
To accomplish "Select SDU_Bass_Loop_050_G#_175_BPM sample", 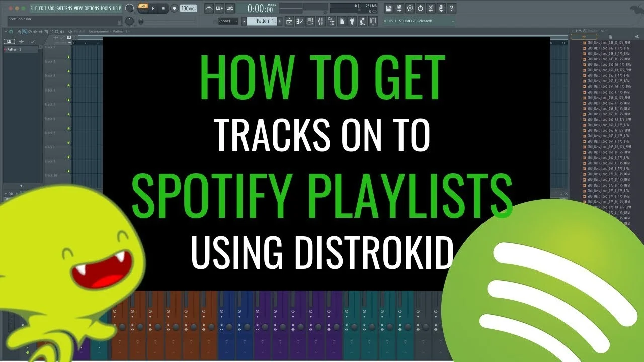I will click(606, 65).
